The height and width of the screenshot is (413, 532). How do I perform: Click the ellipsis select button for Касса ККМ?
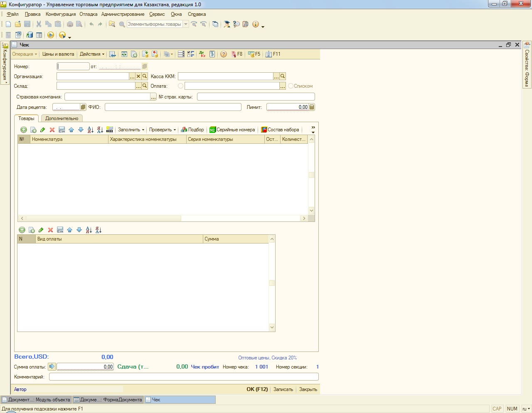[x=276, y=76]
